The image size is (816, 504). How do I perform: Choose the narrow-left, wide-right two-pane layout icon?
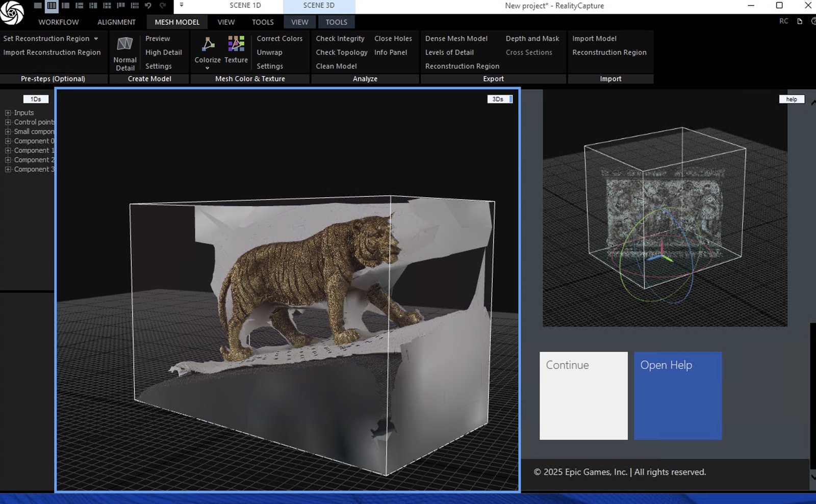point(65,6)
